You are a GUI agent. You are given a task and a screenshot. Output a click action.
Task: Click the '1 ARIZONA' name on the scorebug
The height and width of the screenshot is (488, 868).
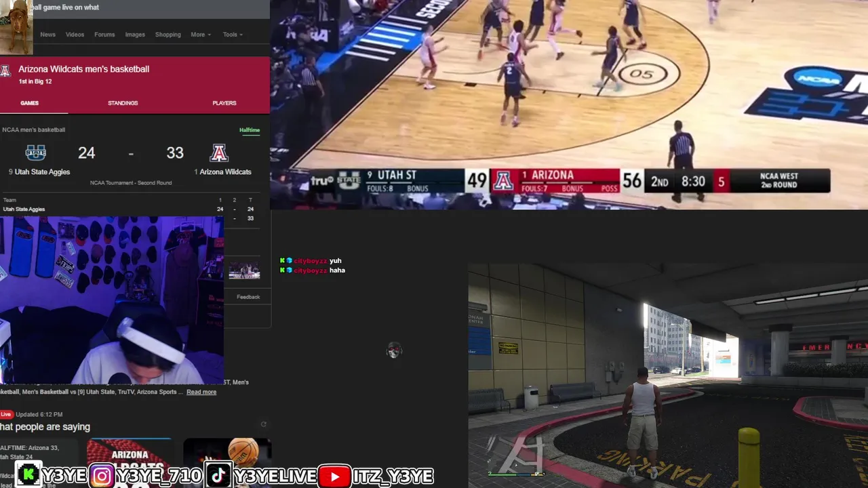(x=547, y=175)
